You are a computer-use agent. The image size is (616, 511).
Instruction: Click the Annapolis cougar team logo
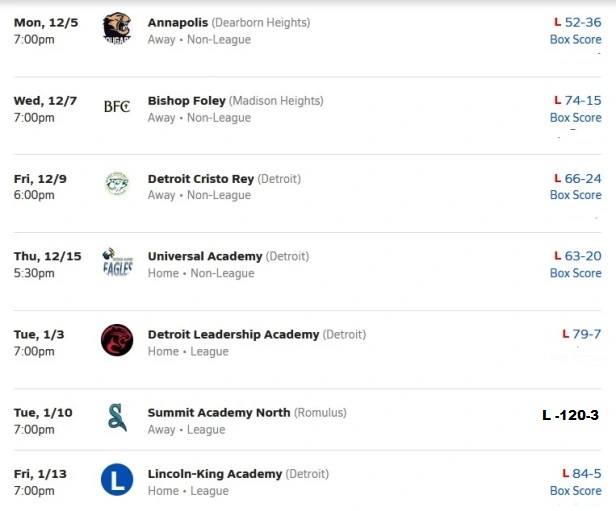pos(117,28)
